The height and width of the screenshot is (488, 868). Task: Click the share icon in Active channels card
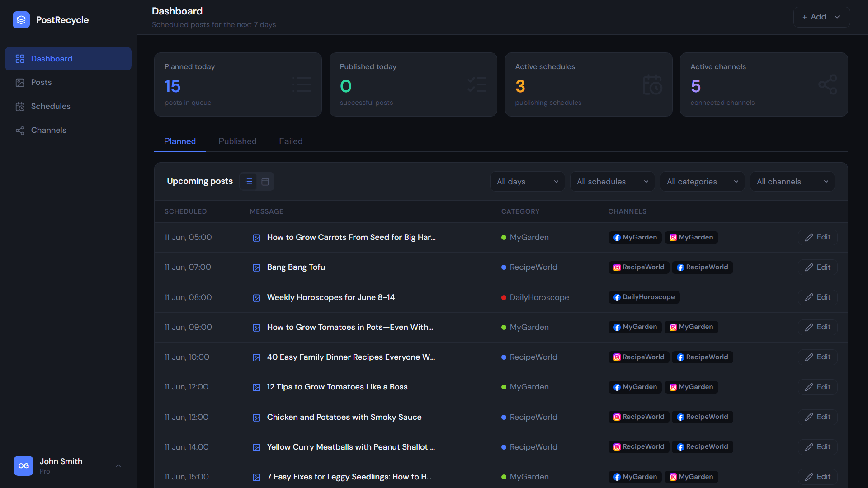click(827, 84)
